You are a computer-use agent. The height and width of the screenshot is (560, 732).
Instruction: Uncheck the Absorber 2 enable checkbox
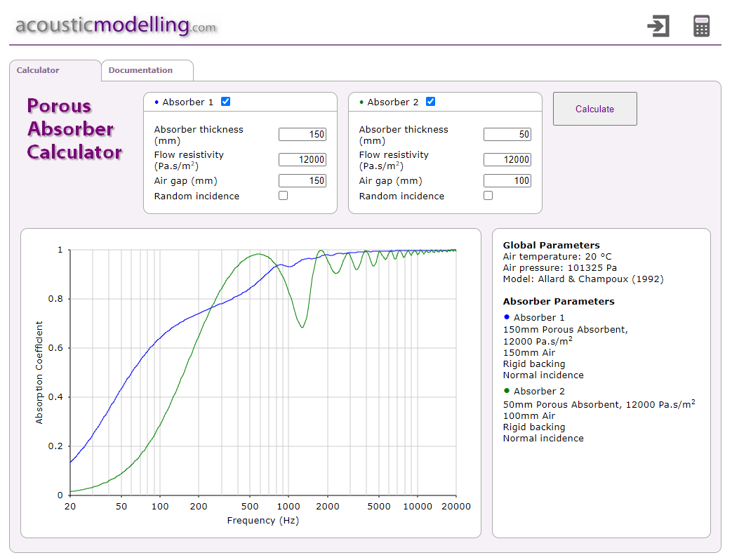pos(430,102)
